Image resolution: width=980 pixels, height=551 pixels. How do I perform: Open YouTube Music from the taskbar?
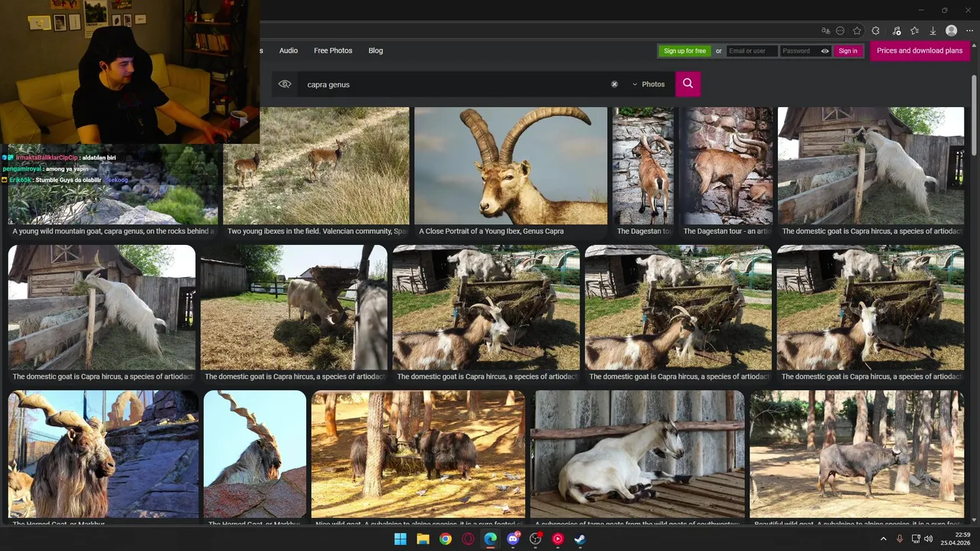(x=558, y=539)
